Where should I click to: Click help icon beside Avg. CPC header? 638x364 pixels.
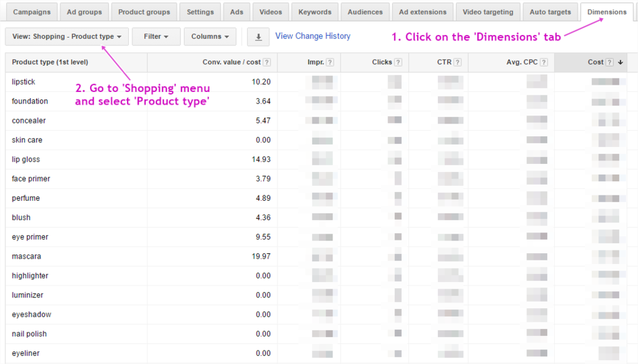543,62
